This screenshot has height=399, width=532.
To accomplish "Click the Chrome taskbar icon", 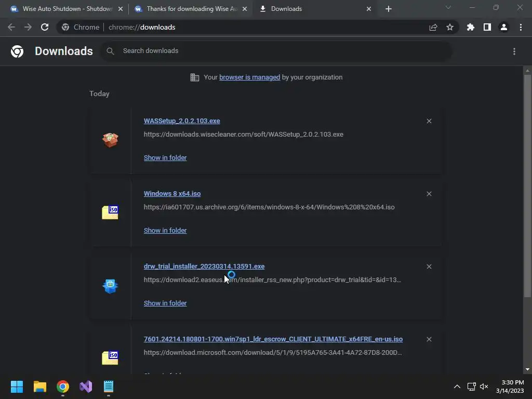I will tap(63, 387).
